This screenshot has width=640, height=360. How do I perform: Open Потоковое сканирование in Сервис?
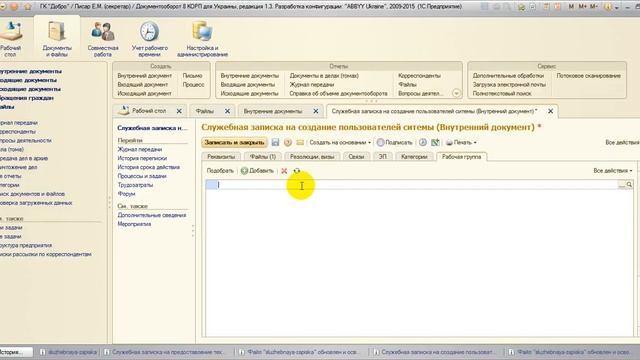coord(589,76)
